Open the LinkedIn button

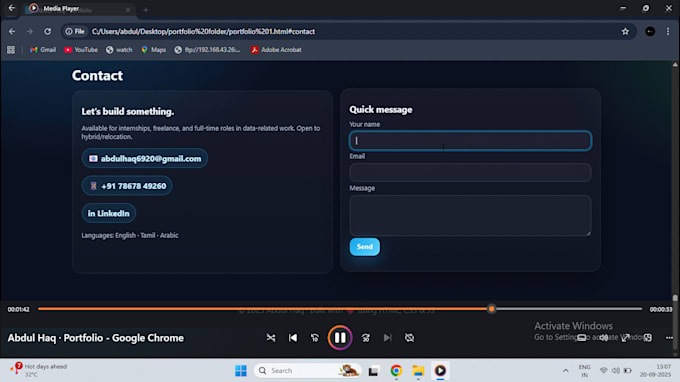point(108,213)
